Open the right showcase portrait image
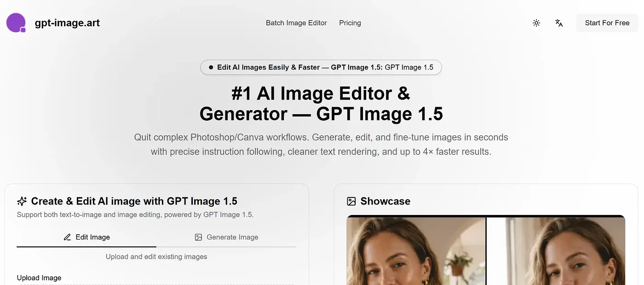Screen dimensions: 644x285 click(x=556, y=251)
